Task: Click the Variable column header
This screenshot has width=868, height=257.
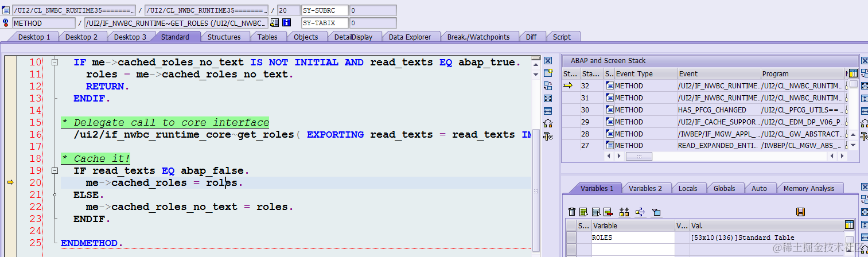Action: [x=633, y=225]
